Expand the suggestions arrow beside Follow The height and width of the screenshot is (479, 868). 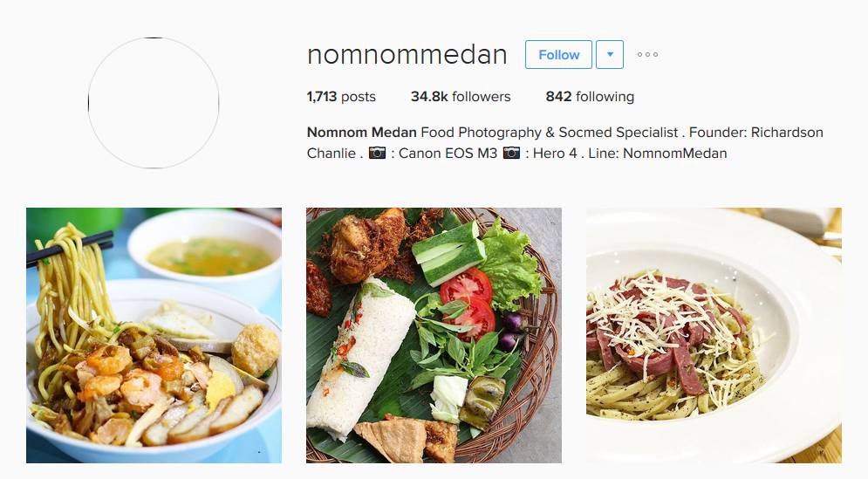[x=610, y=55]
